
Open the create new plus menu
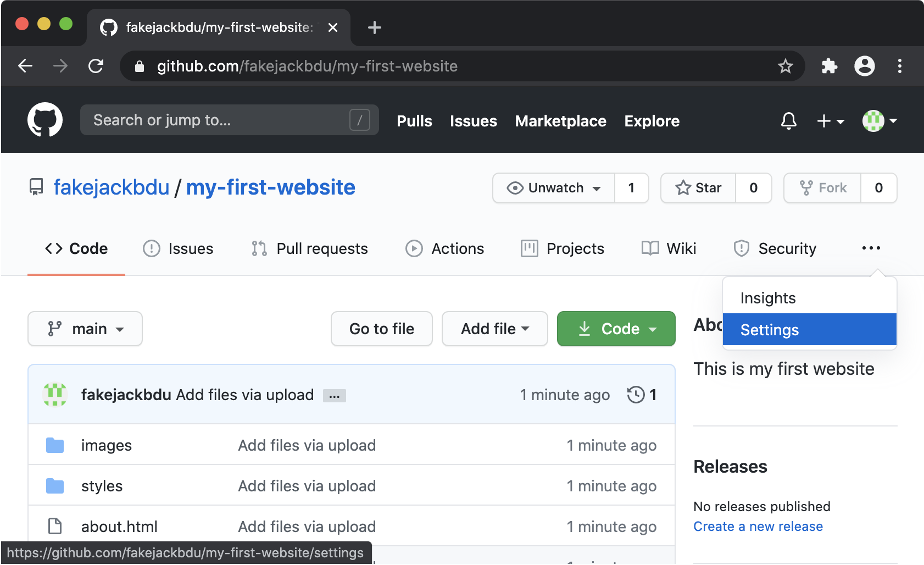(x=830, y=121)
